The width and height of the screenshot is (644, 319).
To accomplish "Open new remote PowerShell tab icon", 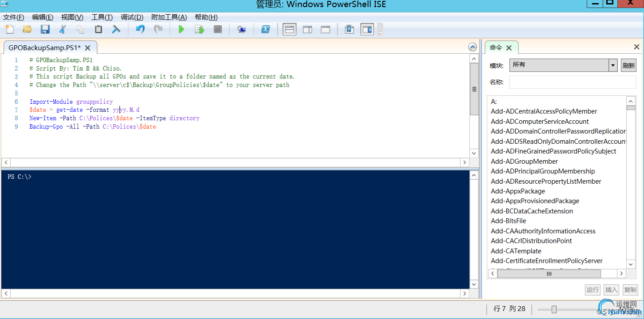I will tap(241, 29).
